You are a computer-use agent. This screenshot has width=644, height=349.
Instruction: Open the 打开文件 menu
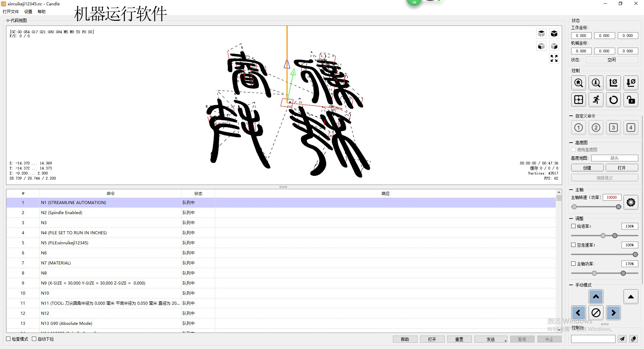[11, 12]
